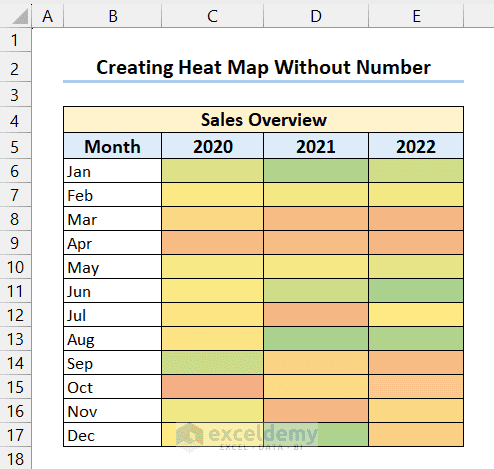494x469 pixels.
Task: Click the 'Aug' month cell
Action: [x=112, y=339]
